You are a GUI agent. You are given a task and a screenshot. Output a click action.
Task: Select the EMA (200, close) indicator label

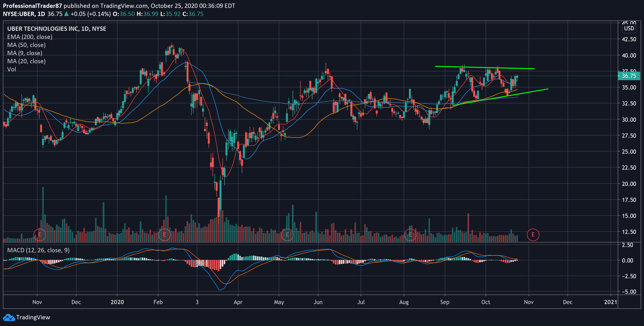coord(30,37)
